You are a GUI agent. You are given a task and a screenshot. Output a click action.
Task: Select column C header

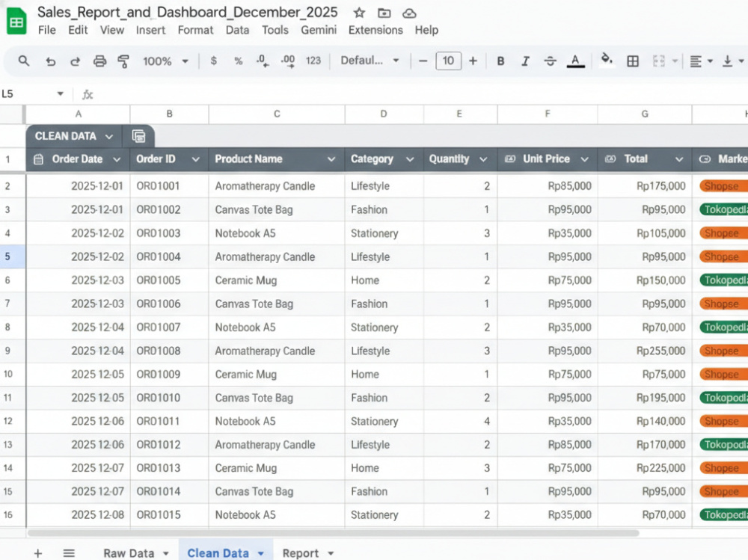click(x=277, y=114)
